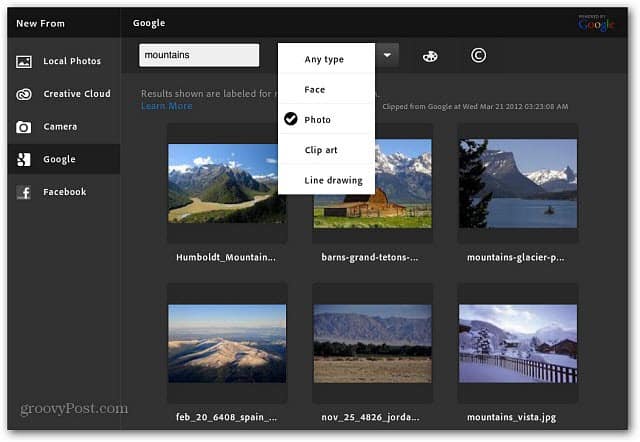Choose Face image type

pyautogui.click(x=326, y=89)
